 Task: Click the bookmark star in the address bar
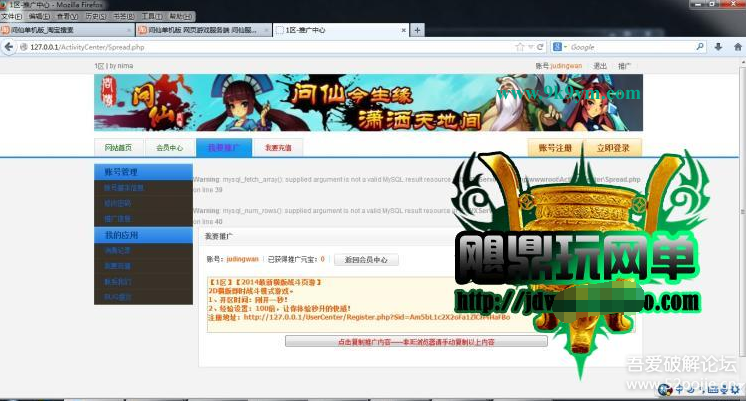tap(520, 47)
